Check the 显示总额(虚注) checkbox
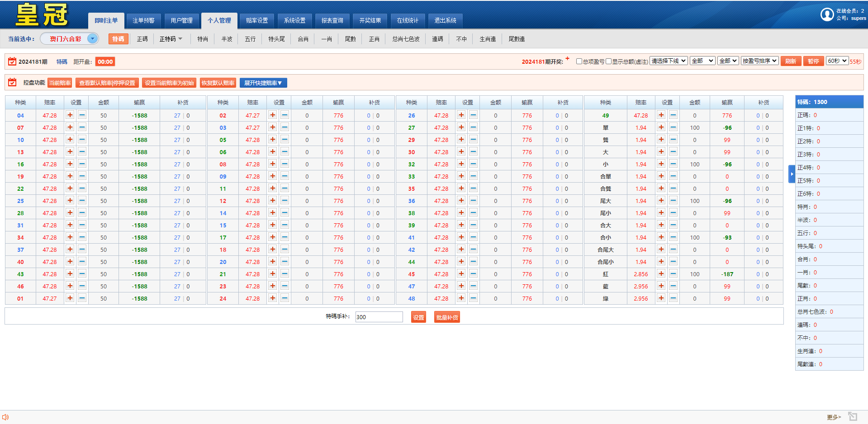This screenshot has height=424, width=868. point(608,61)
